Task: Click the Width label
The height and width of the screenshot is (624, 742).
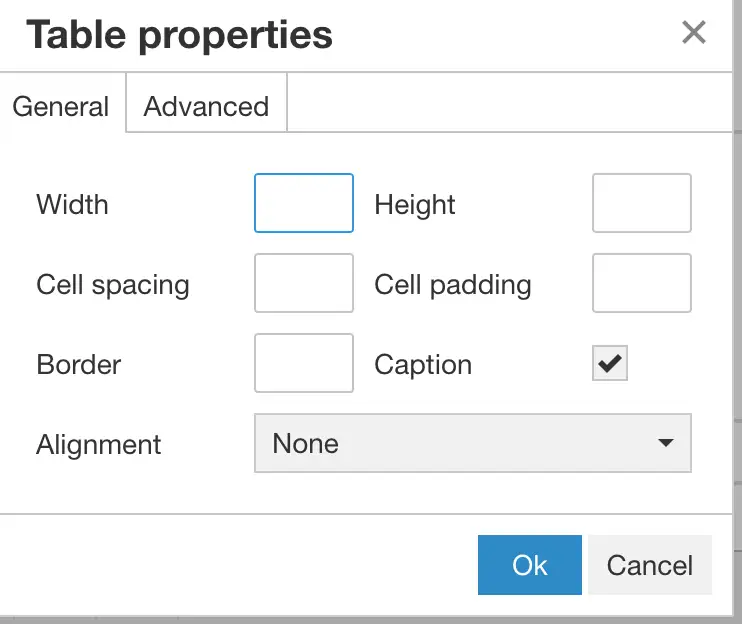Action: click(x=72, y=204)
